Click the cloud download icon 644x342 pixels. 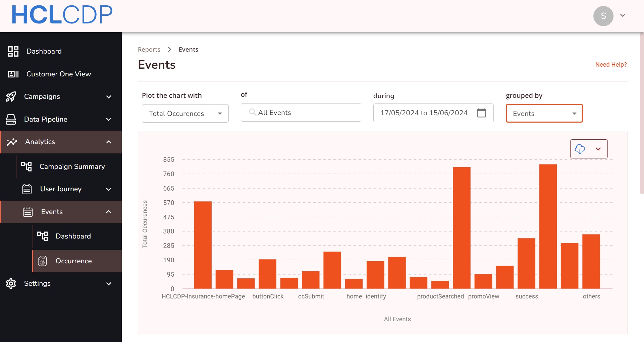[580, 149]
